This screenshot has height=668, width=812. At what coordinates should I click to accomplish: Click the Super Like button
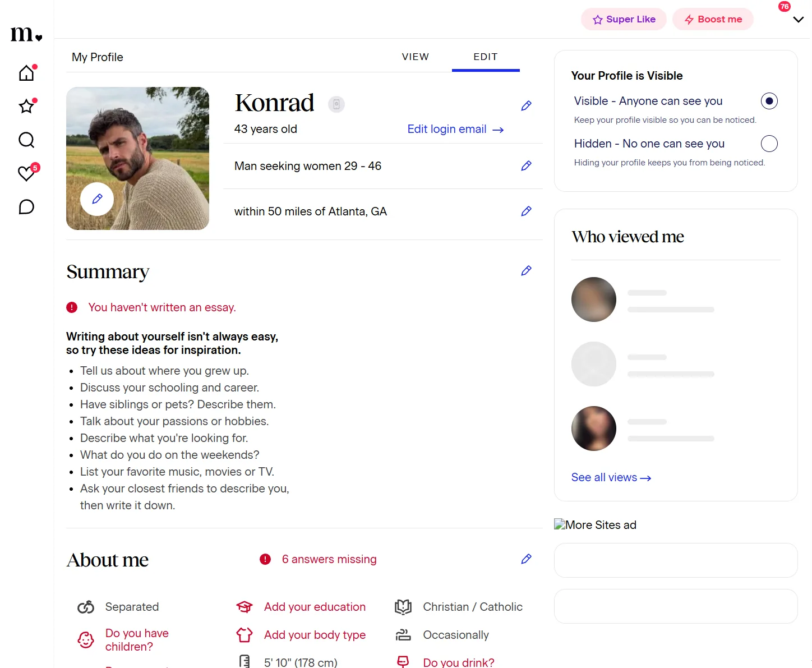tap(624, 19)
